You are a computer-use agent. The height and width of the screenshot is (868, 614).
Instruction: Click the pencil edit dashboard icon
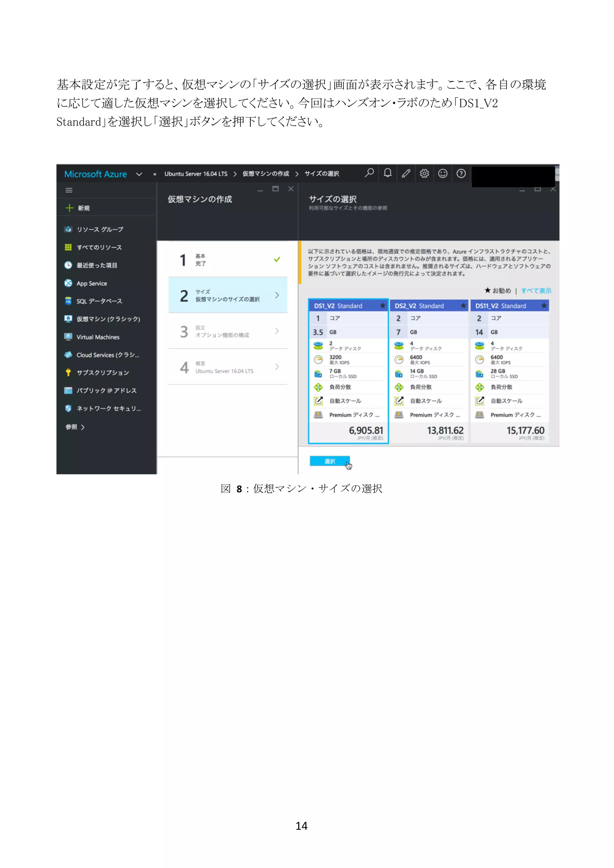(406, 173)
